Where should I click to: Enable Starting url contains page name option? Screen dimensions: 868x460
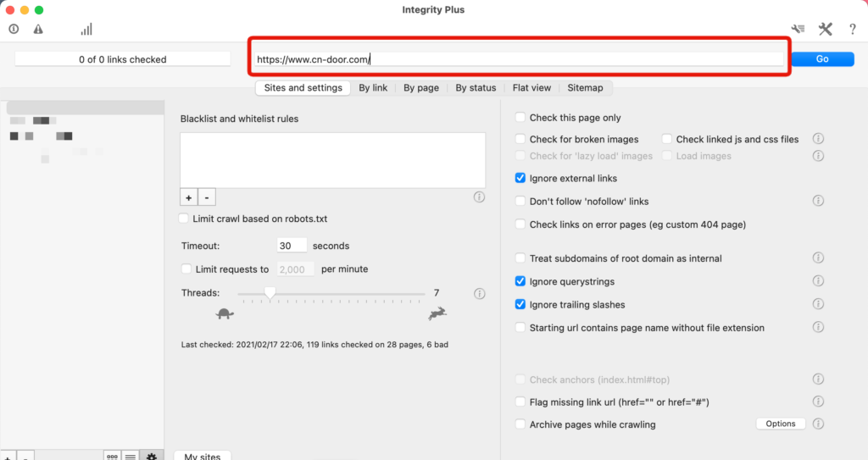[x=520, y=327]
